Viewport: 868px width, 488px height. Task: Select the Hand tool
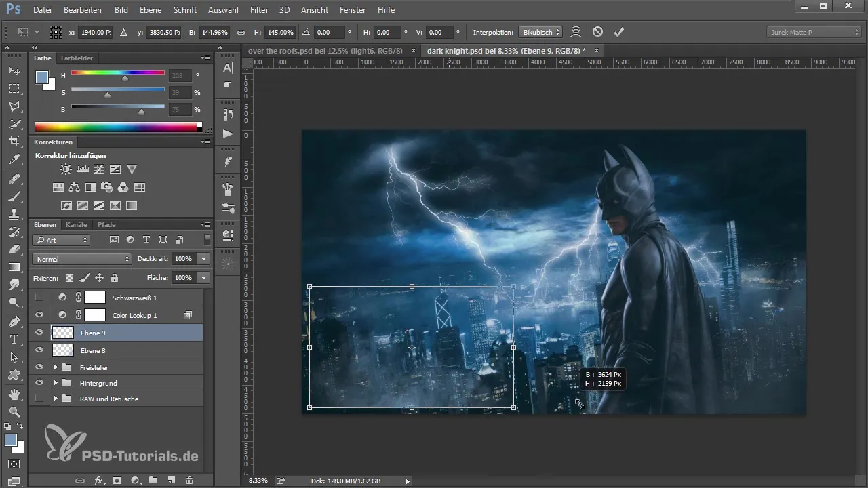14,394
